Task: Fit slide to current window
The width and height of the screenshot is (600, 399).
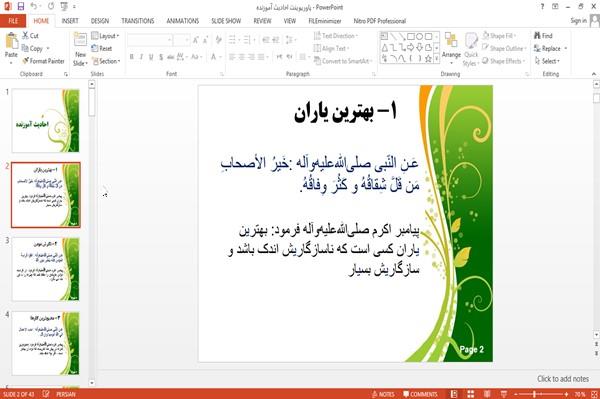Action: pos(594,394)
